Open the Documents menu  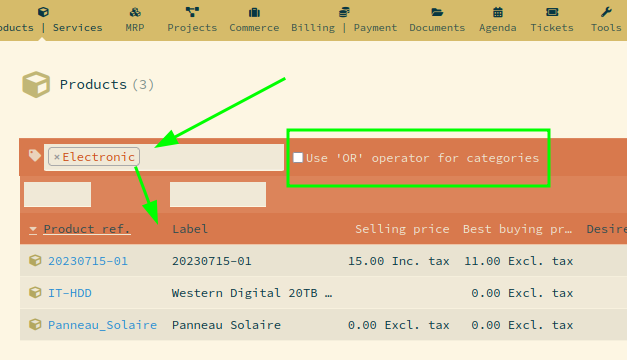437,28
